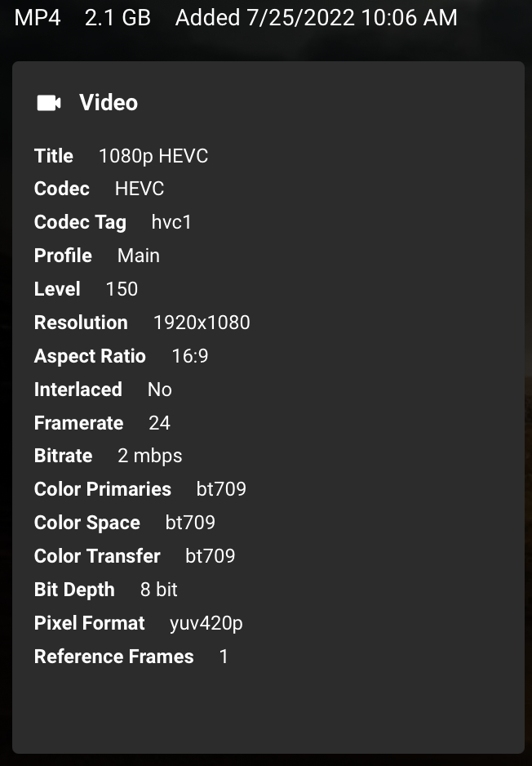Click the bt709 Color Primaries value
The image size is (532, 766).
click(x=219, y=489)
